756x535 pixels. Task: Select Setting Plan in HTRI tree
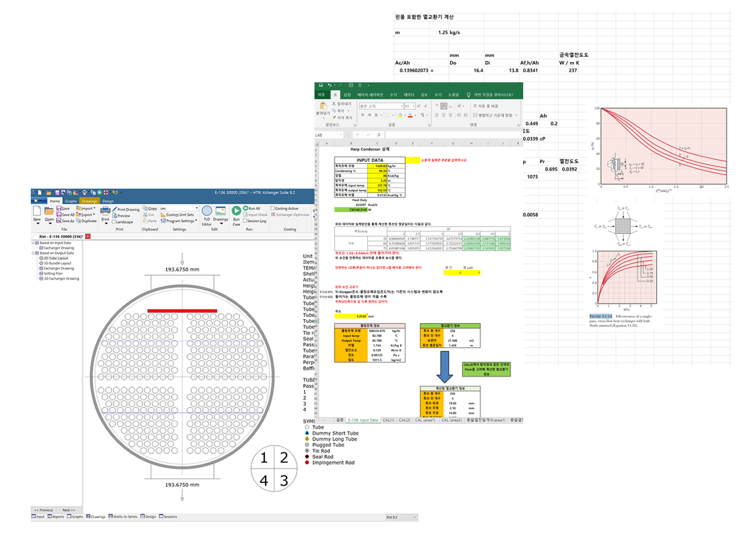[x=51, y=274]
